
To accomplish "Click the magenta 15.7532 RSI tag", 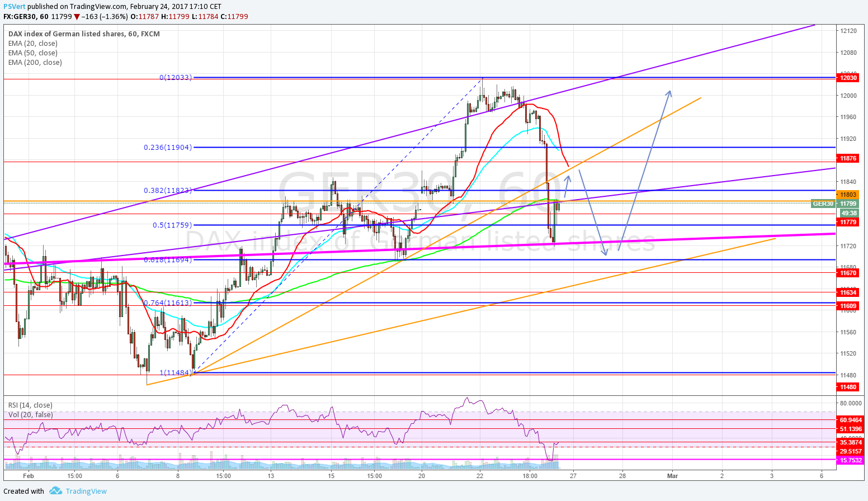I will click(851, 461).
